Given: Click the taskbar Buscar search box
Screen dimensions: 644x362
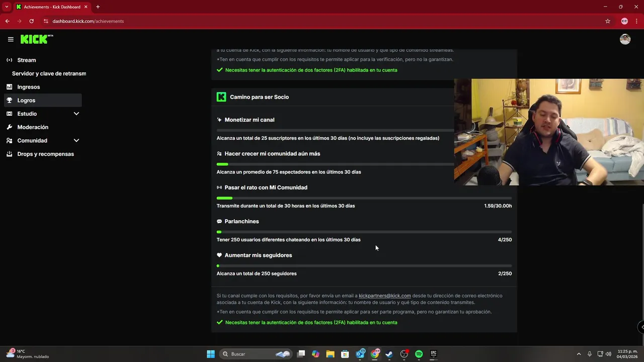Looking at the screenshot, I should [x=257, y=354].
